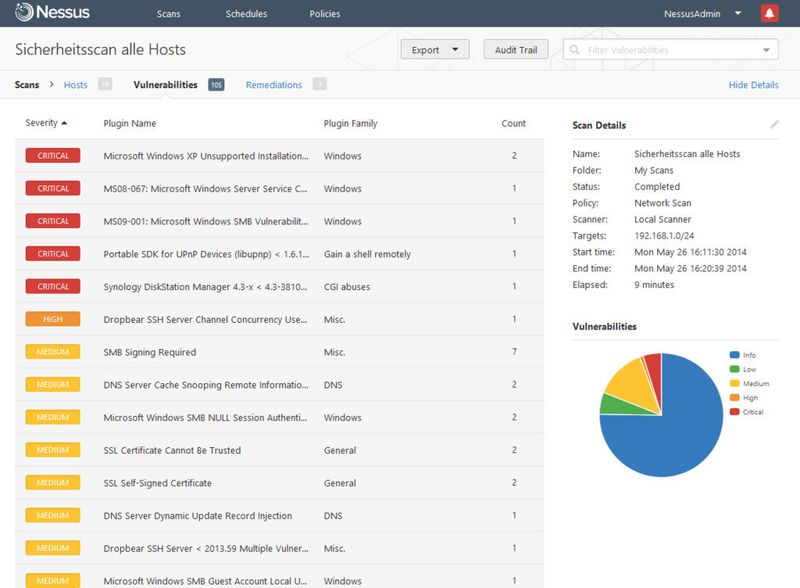This screenshot has height=588, width=800.
Task: Switch to the Remediations tab
Action: coord(273,85)
